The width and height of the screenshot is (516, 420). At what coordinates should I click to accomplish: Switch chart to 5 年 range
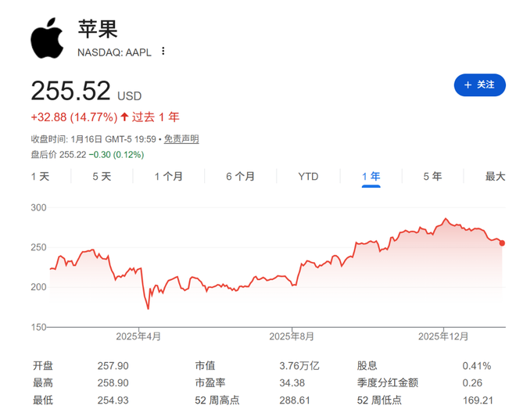tap(432, 177)
